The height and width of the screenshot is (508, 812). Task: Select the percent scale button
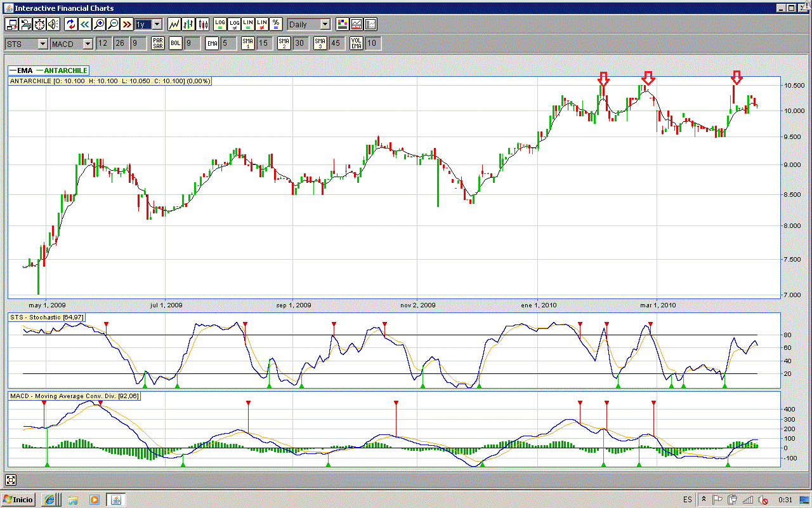[276, 24]
